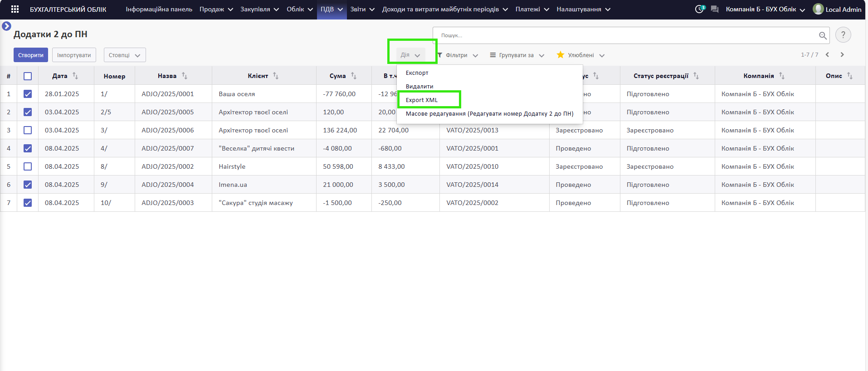Click the Local Admin avatar
The height and width of the screenshot is (371, 868).
pos(818,9)
